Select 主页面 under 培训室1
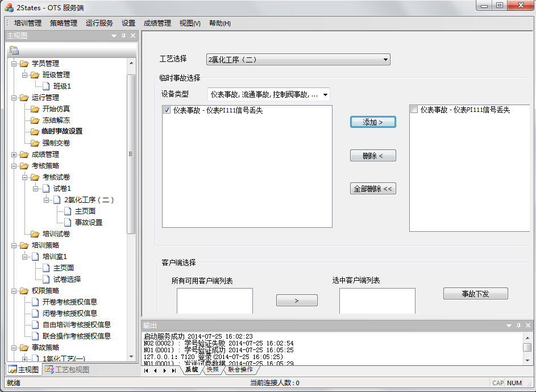 click(64, 268)
